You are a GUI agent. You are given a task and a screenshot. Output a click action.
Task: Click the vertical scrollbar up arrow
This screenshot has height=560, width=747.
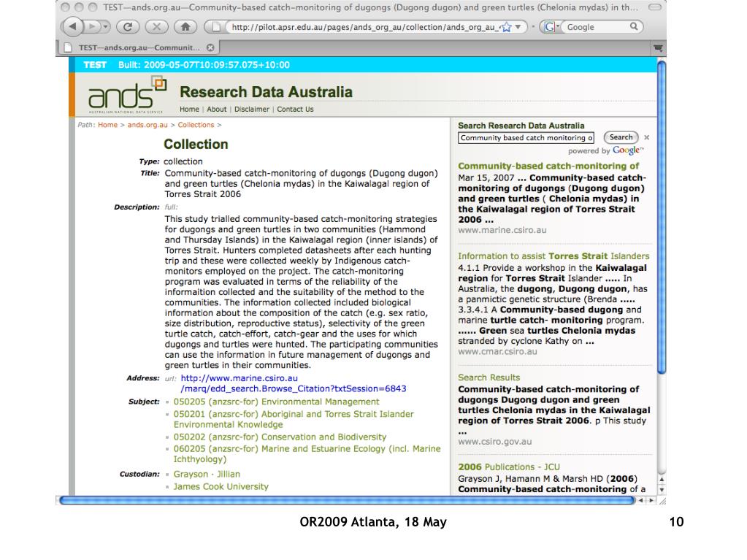tap(662, 479)
